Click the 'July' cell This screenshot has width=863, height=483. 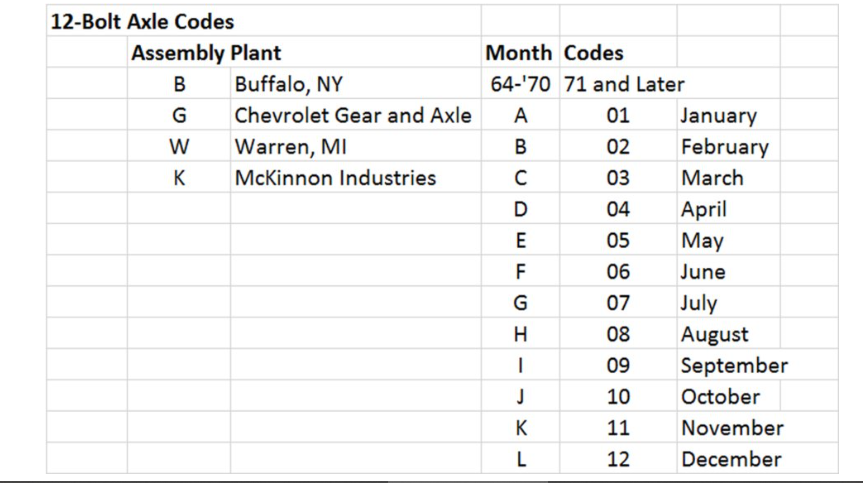pyautogui.click(x=728, y=303)
